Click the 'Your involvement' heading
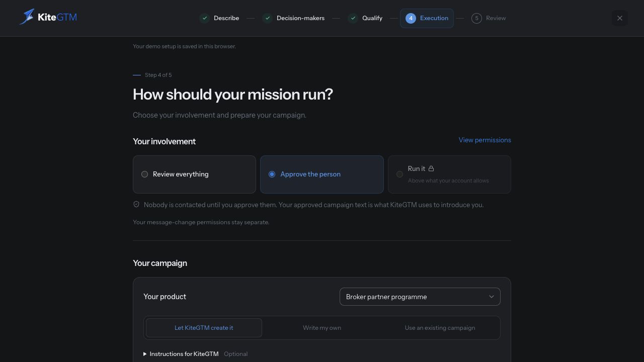The width and height of the screenshot is (644, 362). click(x=164, y=141)
